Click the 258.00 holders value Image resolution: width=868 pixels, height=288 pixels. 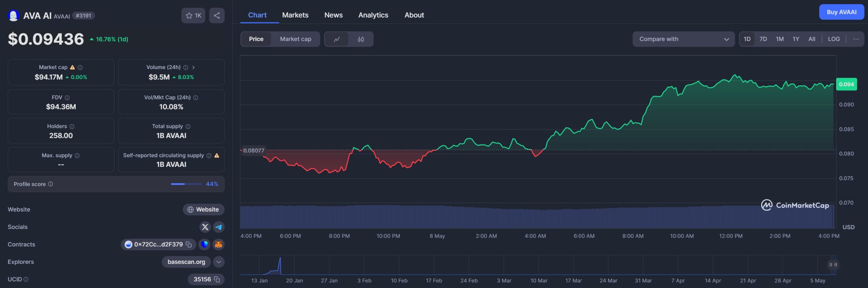coord(61,136)
